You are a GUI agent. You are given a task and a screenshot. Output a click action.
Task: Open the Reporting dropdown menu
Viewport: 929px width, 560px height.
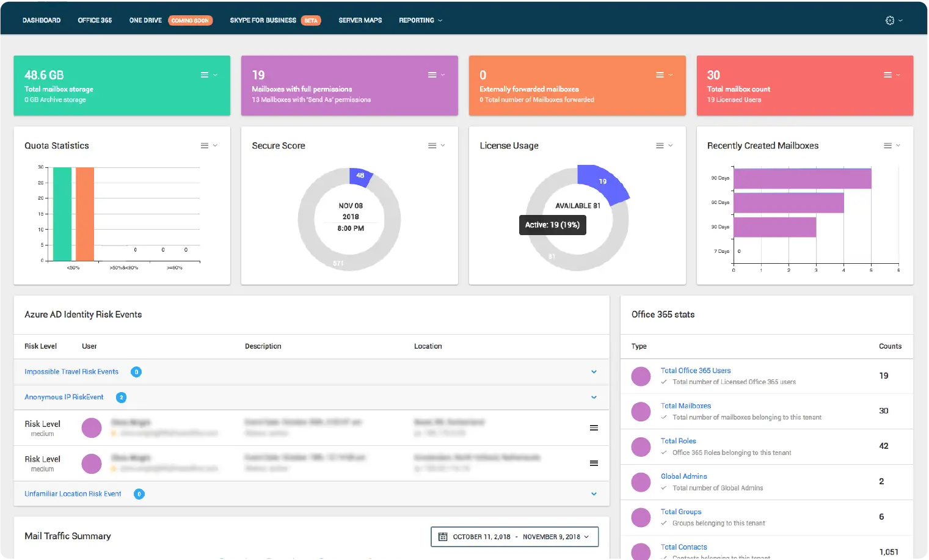pyautogui.click(x=420, y=20)
